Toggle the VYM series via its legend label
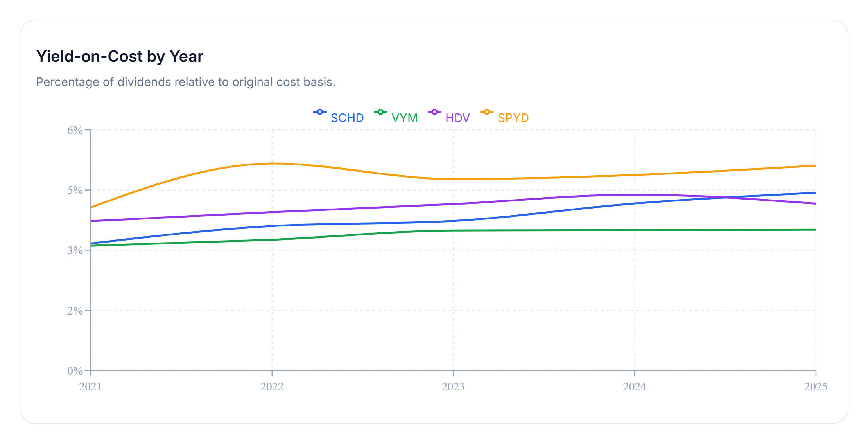The height and width of the screenshot is (444, 868). (404, 118)
